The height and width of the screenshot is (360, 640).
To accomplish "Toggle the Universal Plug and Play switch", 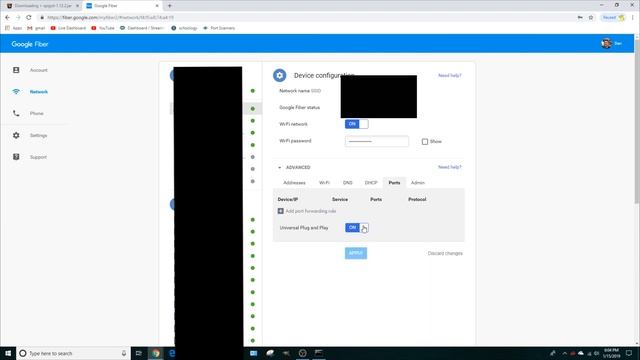I will pos(357,228).
